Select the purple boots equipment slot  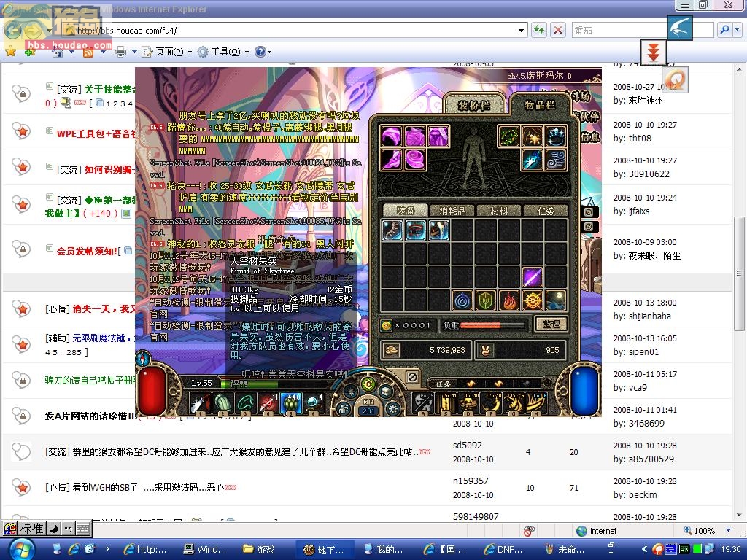coord(392,160)
